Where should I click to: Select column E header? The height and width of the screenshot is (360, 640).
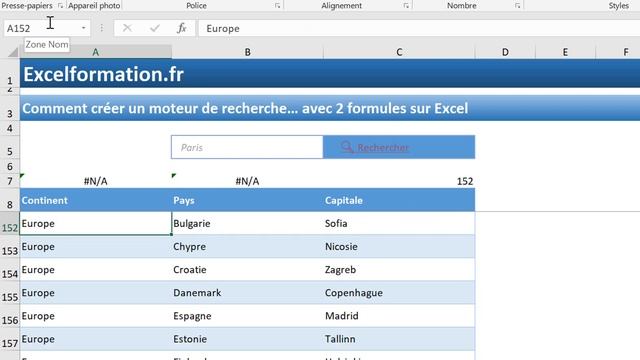565,52
